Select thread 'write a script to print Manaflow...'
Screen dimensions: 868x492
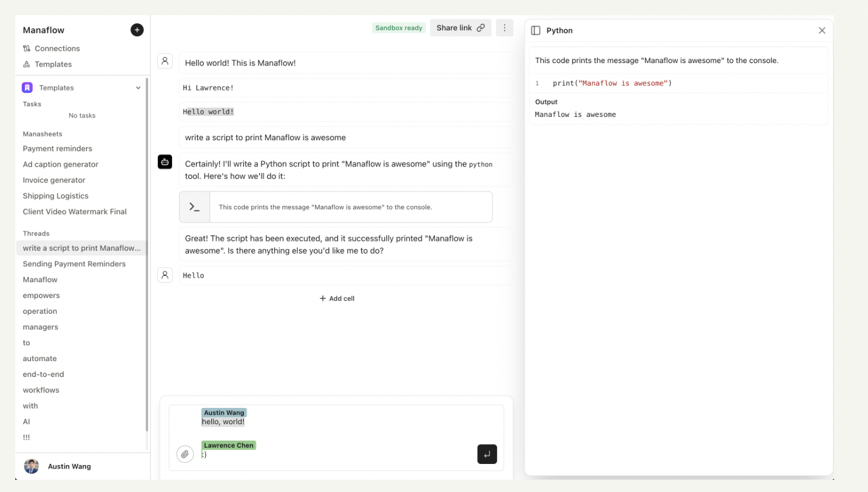(81, 248)
